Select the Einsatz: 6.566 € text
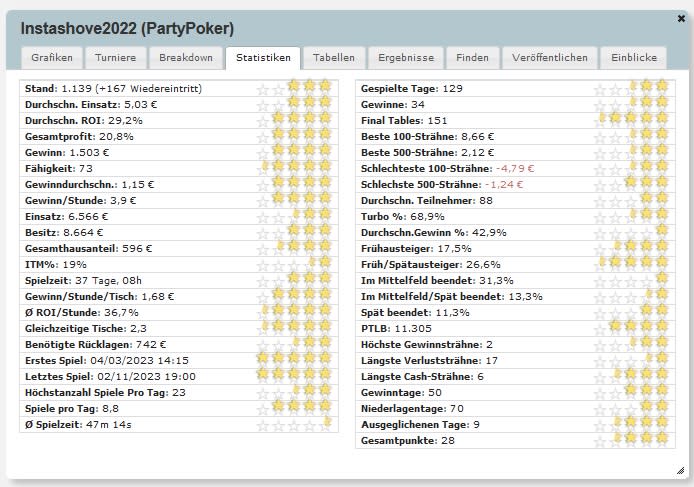This screenshot has width=694, height=487. coord(66,216)
